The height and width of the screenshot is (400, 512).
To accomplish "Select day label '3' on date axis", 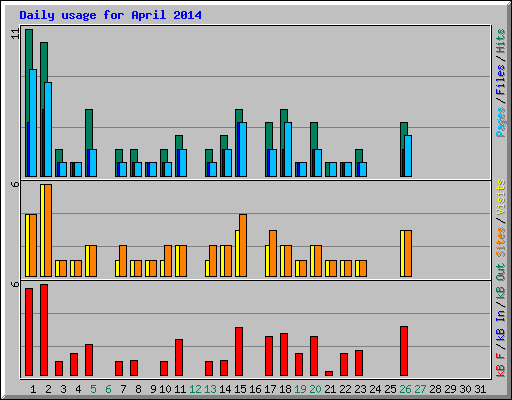I will tap(63, 389).
